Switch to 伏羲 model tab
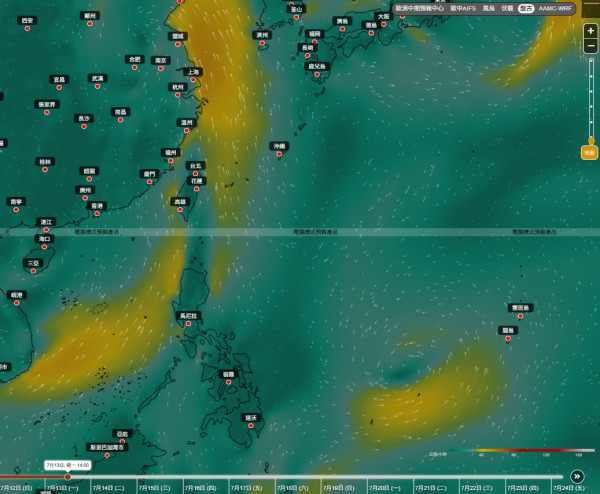 pyautogui.click(x=507, y=8)
